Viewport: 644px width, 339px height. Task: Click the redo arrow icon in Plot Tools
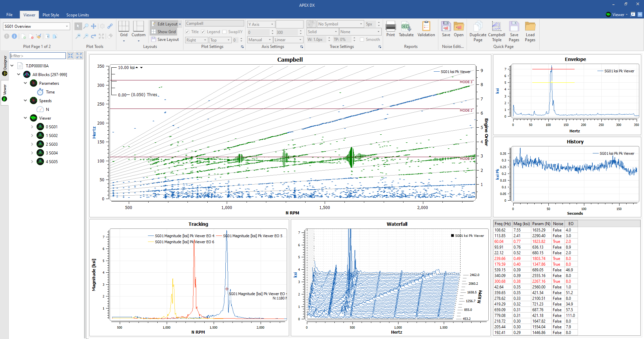pos(94,36)
